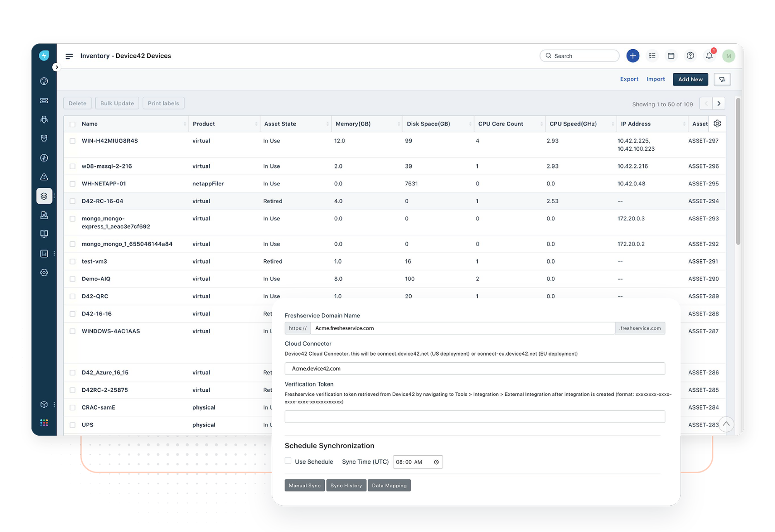Open the app switcher grid icon
775x532 pixels.
coord(44,423)
